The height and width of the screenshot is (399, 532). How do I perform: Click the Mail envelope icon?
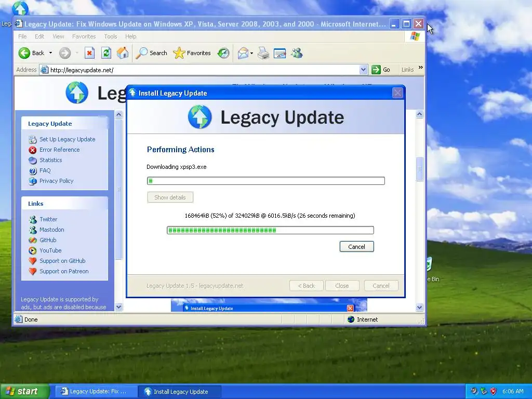coord(243,53)
